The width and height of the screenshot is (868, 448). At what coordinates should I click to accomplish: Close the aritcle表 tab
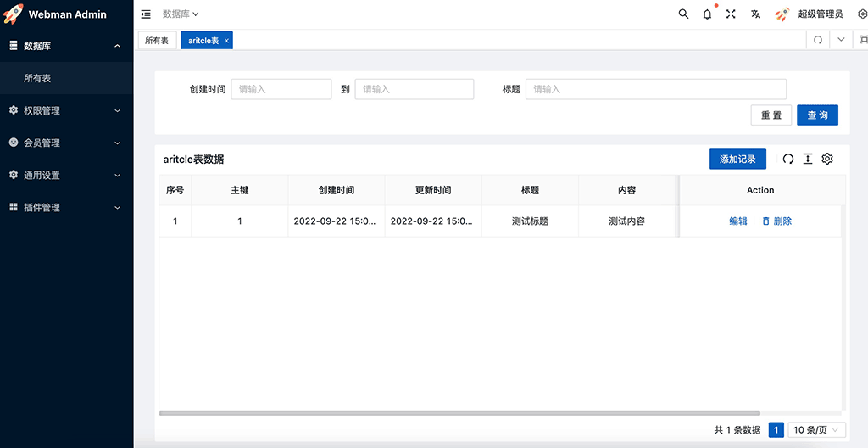point(226,41)
